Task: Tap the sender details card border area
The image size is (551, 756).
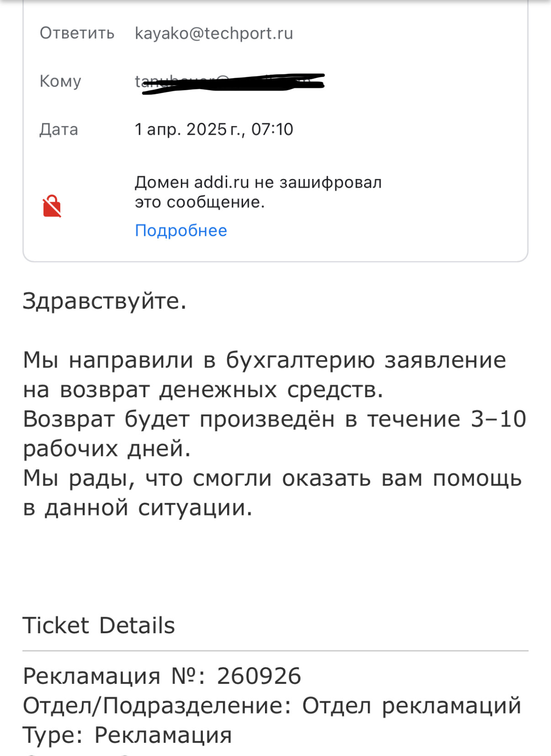Action: coord(275,261)
